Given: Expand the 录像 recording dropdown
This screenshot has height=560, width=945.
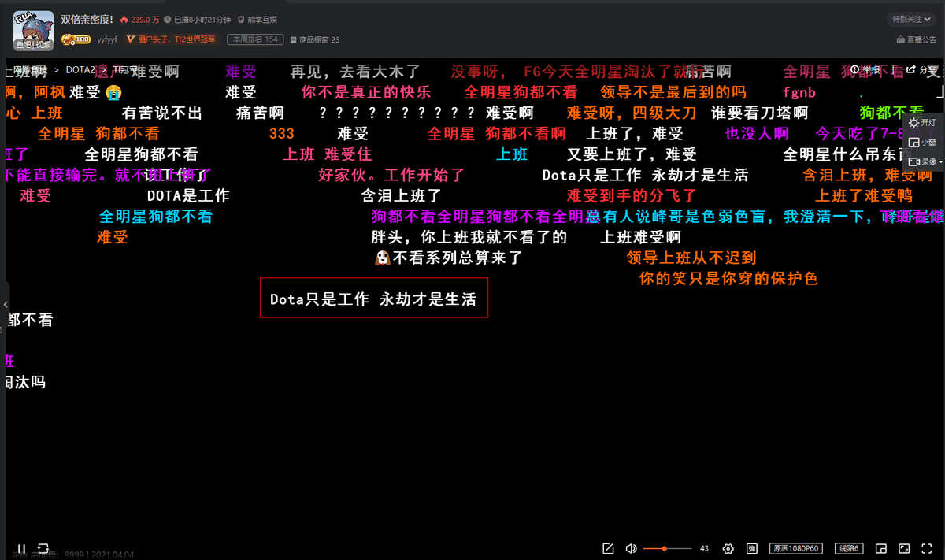Looking at the screenshot, I should pos(925,161).
